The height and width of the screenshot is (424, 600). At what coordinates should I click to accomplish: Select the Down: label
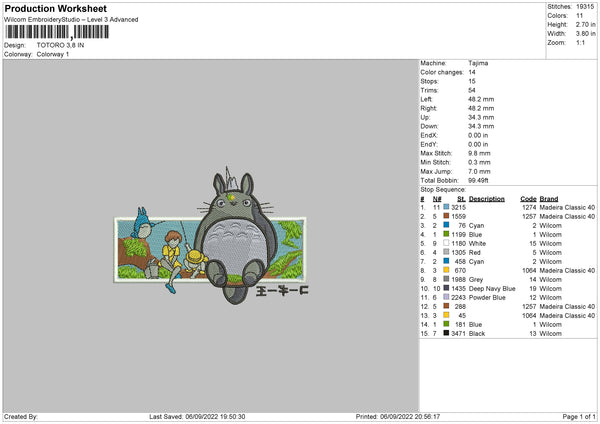[429, 126]
